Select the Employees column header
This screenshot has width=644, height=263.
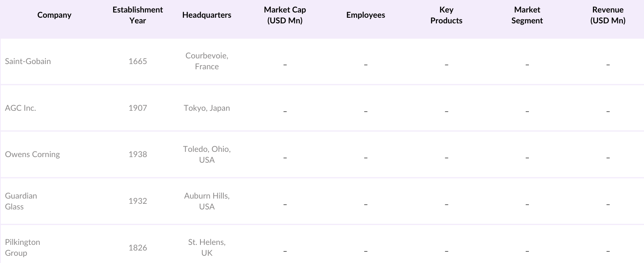(365, 15)
